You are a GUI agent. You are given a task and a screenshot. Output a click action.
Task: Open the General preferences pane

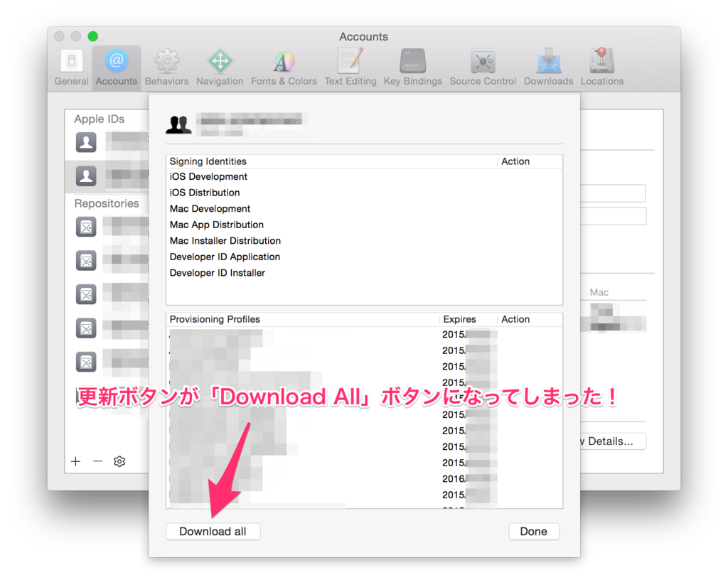tap(71, 68)
